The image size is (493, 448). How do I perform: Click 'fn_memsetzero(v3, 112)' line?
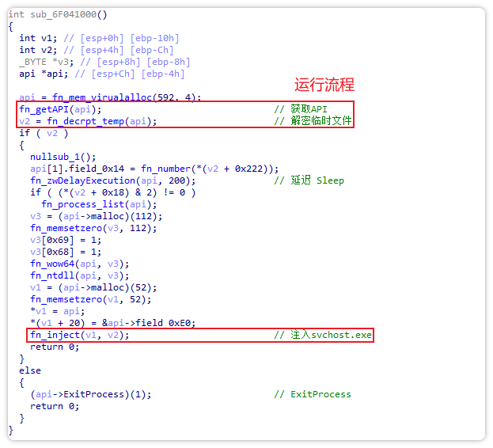click(93, 228)
